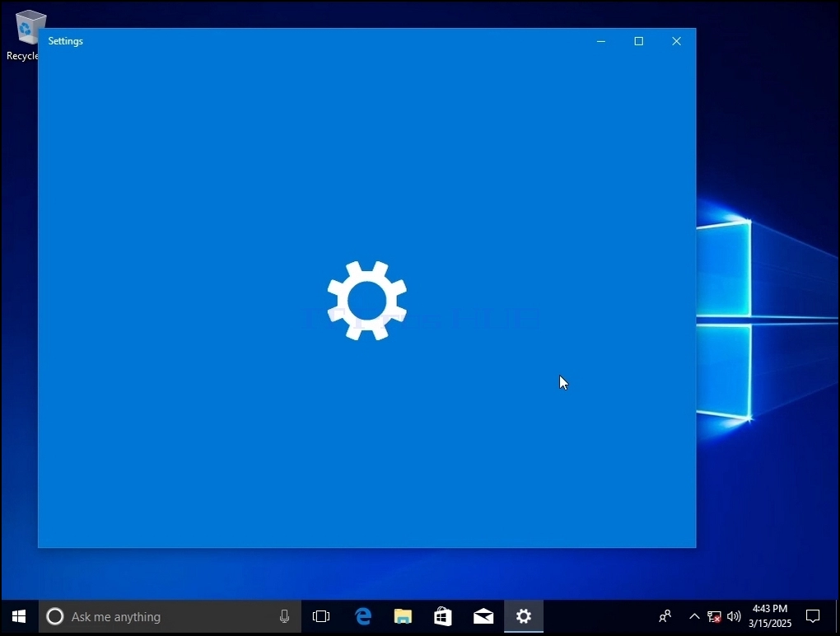Open File Explorer from taskbar
840x636 pixels.
coord(403,617)
